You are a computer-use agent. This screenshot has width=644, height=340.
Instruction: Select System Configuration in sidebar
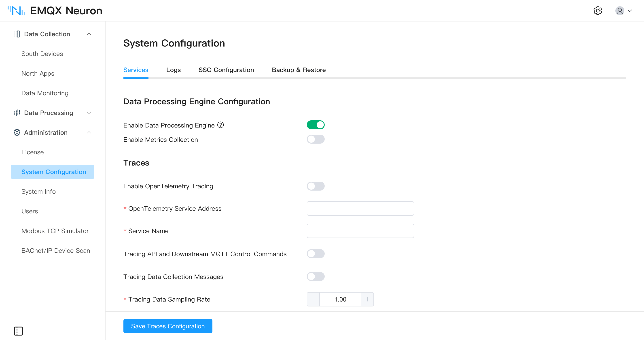[53, 172]
